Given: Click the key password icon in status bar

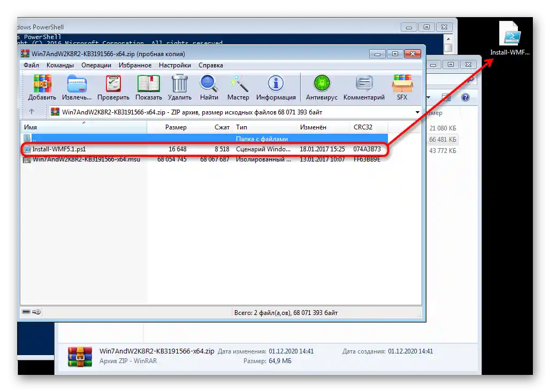Looking at the screenshot, I should coord(36,312).
